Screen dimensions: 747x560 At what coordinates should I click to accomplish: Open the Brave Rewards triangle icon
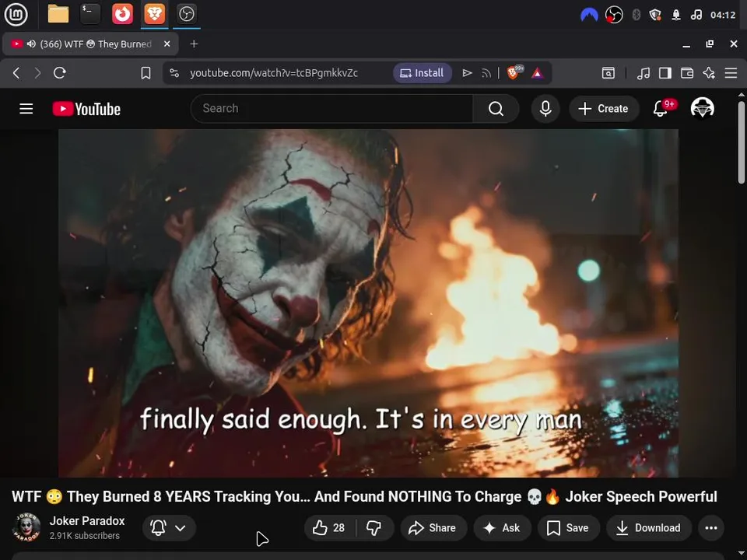tap(538, 73)
